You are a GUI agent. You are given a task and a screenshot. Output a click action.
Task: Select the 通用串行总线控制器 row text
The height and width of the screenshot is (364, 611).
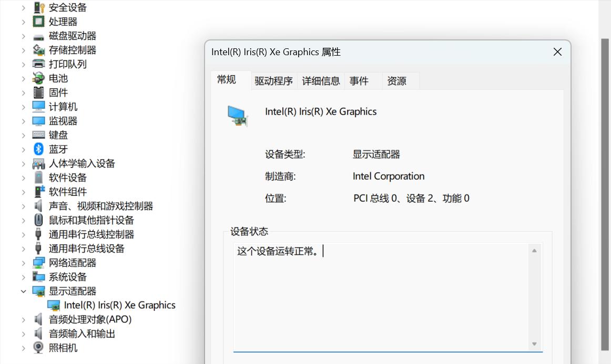[x=91, y=234]
